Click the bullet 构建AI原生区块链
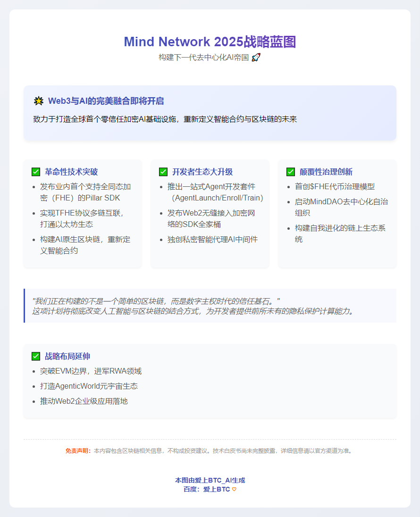The image size is (420, 517). coord(85,245)
